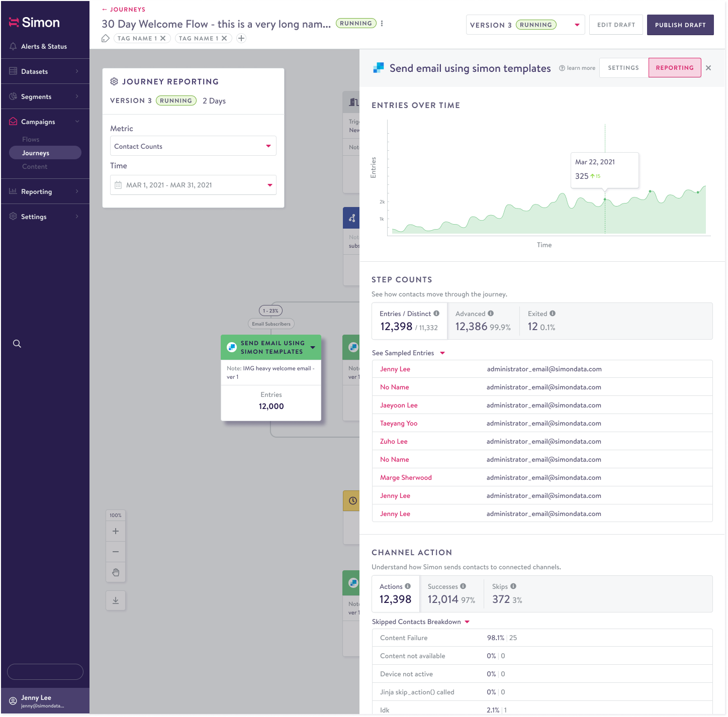Click the three-dot journey options menu
This screenshot has height=717, width=728.
pyautogui.click(x=382, y=24)
